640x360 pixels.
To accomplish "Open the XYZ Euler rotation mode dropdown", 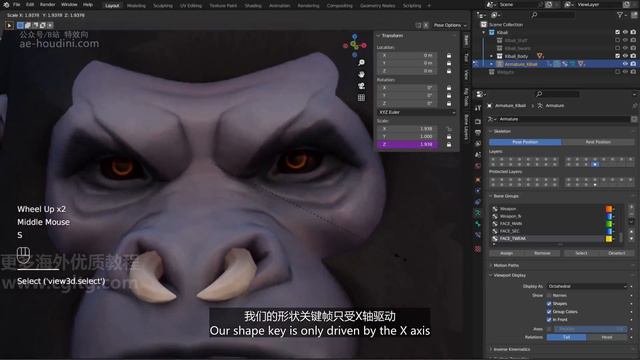I will (416, 112).
